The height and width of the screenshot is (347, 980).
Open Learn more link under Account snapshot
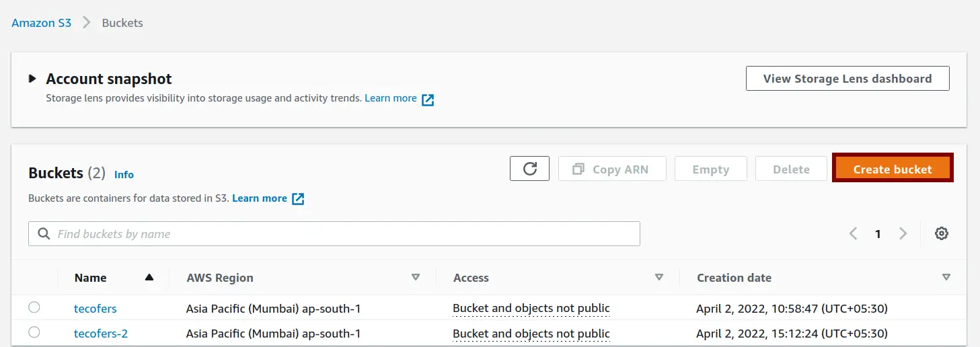pyautogui.click(x=391, y=98)
